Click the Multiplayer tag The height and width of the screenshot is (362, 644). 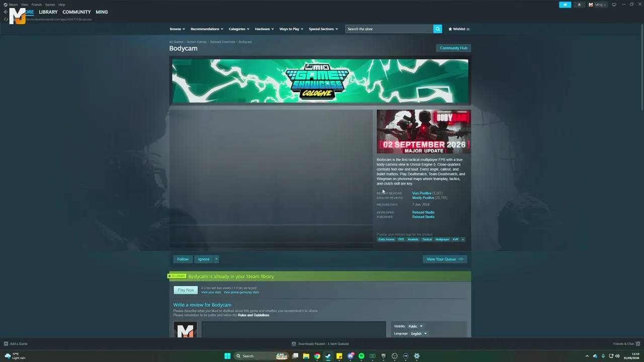point(442,239)
